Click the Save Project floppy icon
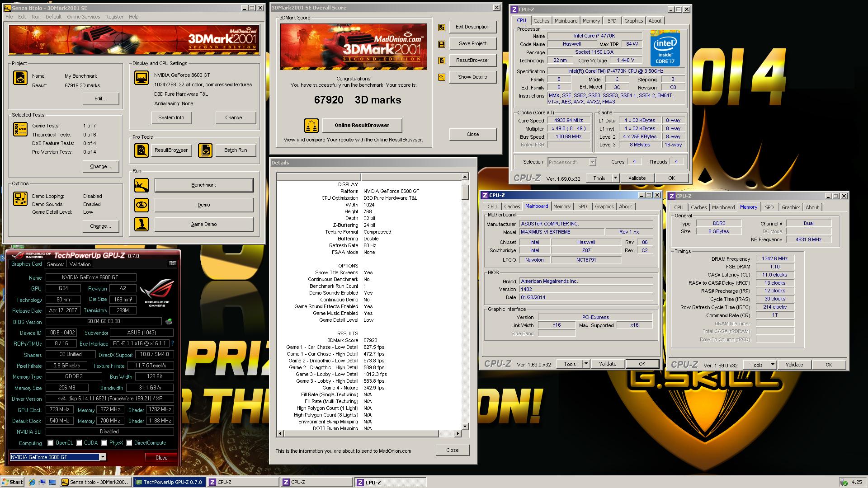The image size is (868, 488). pos(442,44)
